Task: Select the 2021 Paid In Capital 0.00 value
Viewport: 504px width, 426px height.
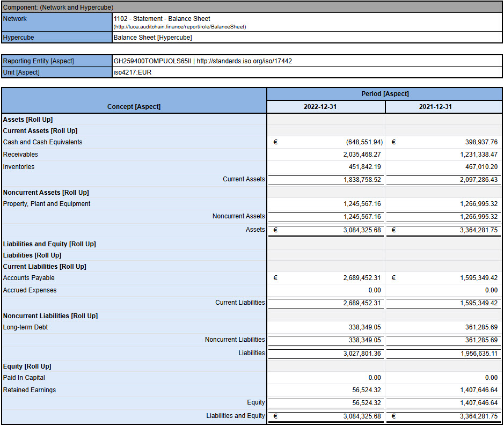Action: click(x=491, y=378)
